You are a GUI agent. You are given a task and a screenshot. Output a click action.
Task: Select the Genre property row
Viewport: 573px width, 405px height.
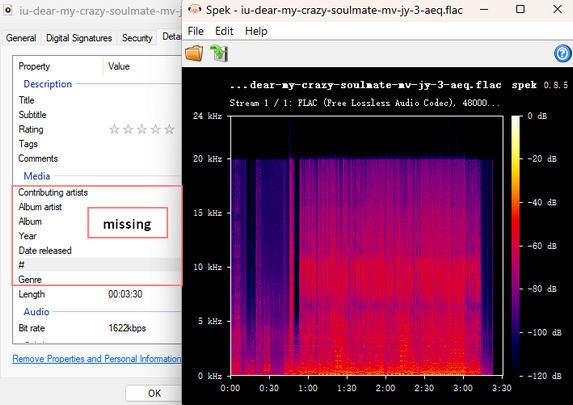pos(97,280)
